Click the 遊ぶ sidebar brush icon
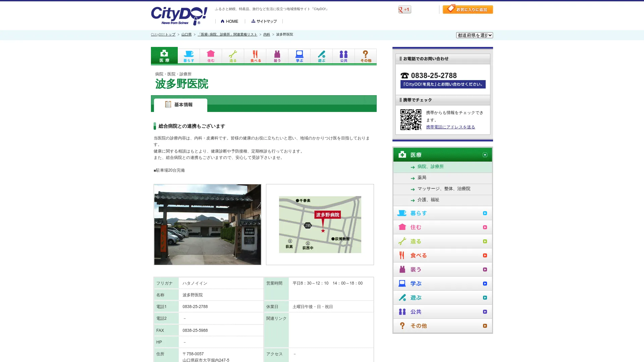 pos(402,297)
